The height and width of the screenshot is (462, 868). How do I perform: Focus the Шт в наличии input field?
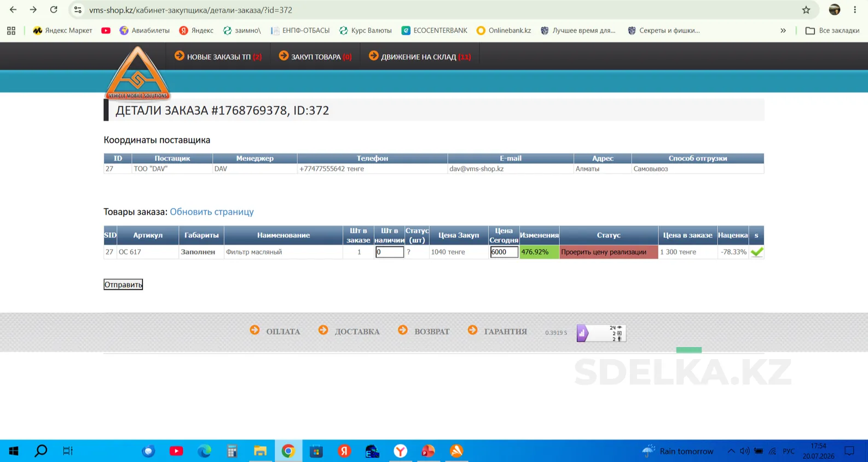tap(390, 252)
